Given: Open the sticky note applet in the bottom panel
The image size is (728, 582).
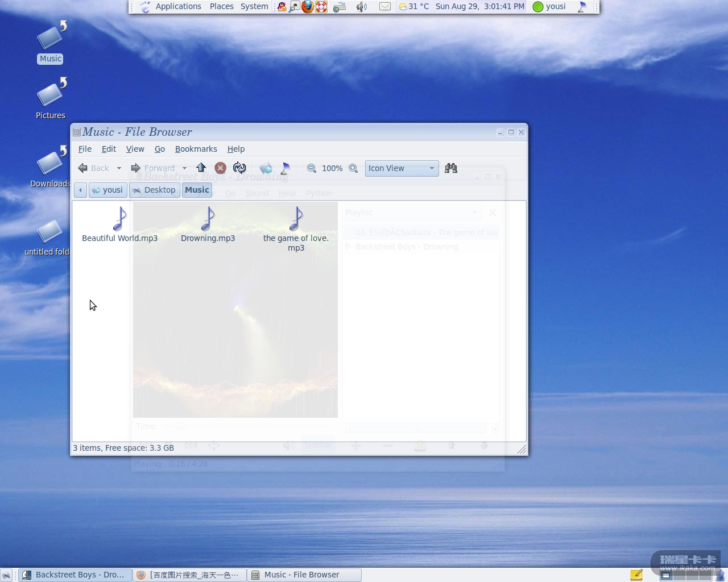Looking at the screenshot, I should [x=636, y=575].
